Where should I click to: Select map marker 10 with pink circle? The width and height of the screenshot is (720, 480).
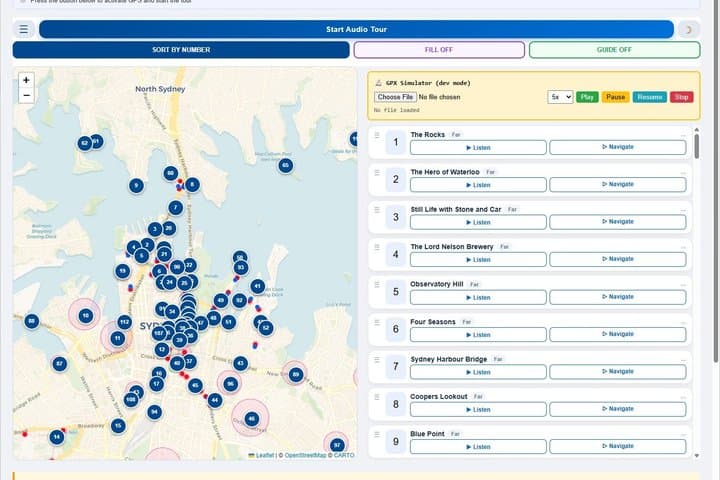tap(85, 316)
